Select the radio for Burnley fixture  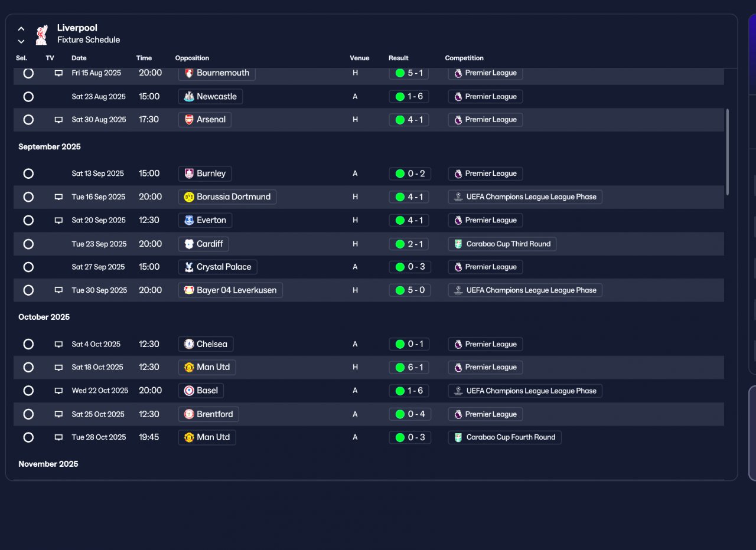coord(28,173)
